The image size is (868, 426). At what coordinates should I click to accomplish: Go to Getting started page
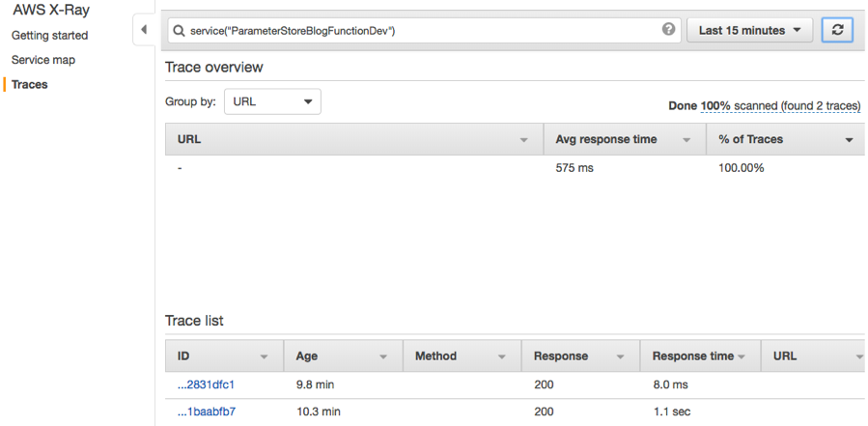pyautogui.click(x=50, y=36)
